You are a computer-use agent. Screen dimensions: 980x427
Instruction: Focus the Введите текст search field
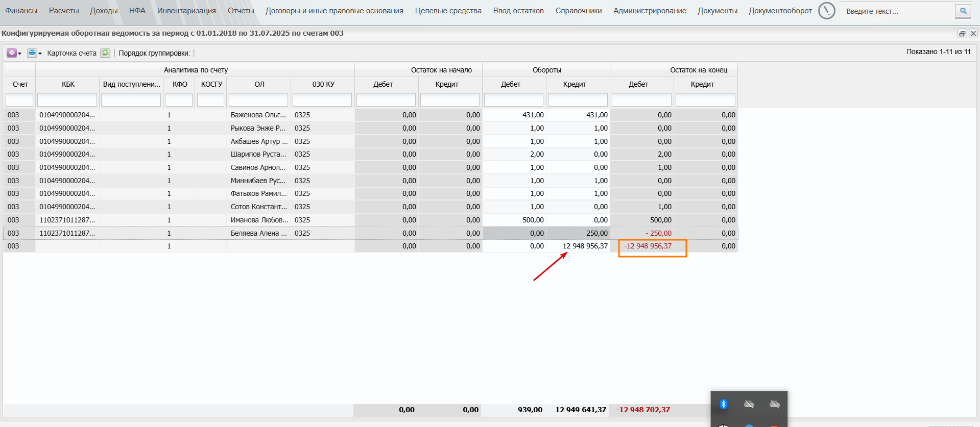click(898, 11)
